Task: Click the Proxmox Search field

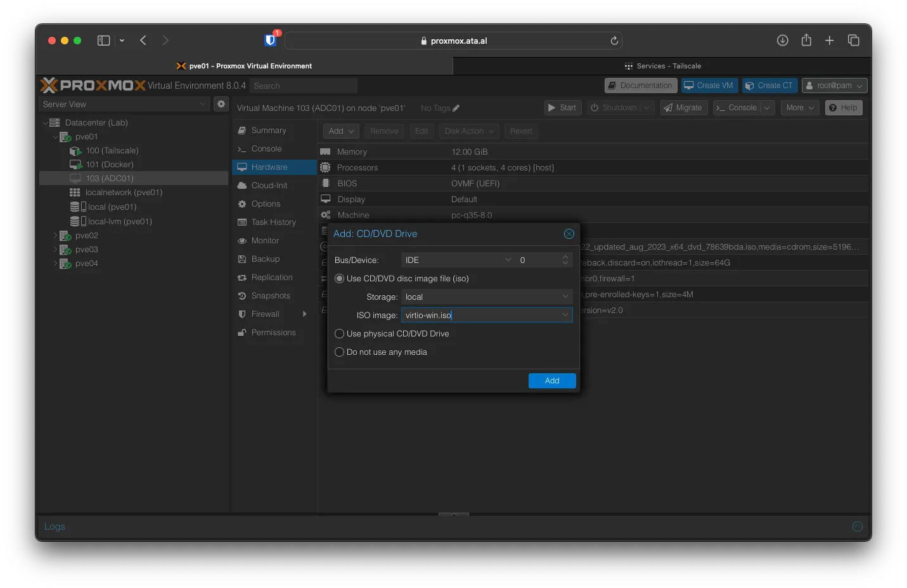Action: [304, 86]
